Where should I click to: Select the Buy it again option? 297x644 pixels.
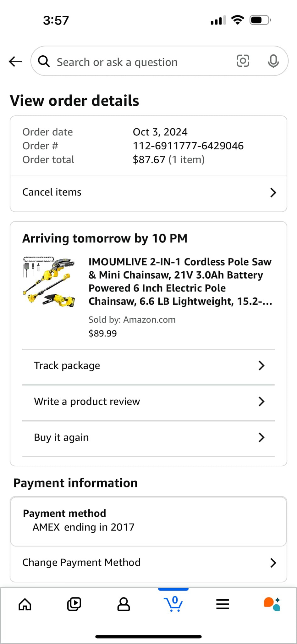coord(62,437)
